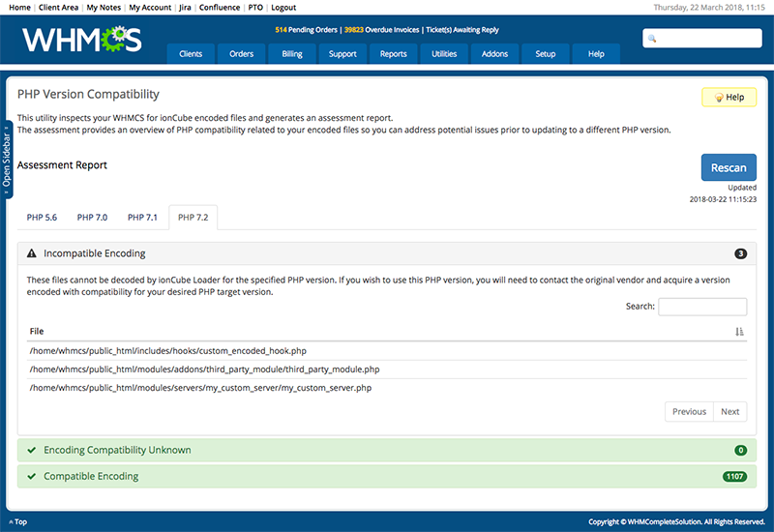The width and height of the screenshot is (774, 532).
Task: Switch to the PHP 5.6 tab
Action: (42, 217)
